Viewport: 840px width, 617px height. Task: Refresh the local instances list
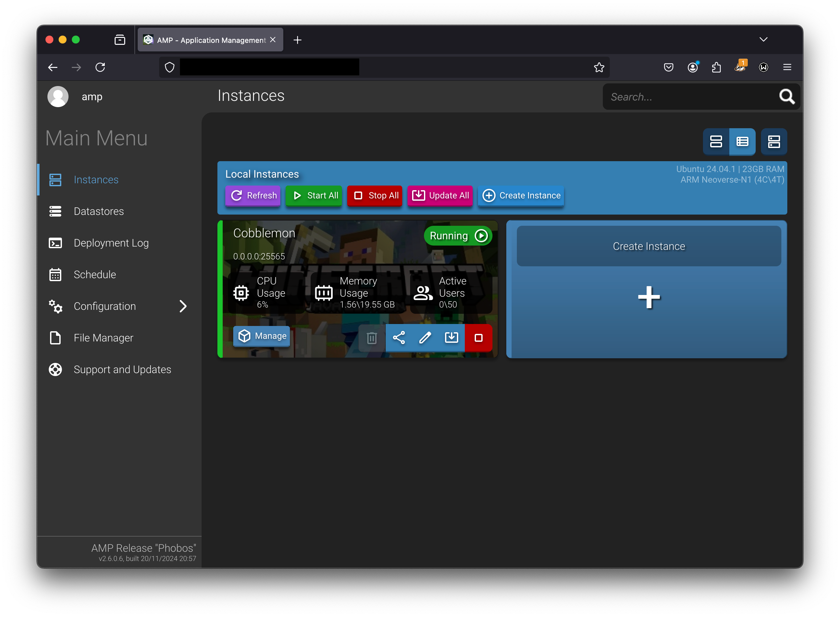click(x=253, y=195)
